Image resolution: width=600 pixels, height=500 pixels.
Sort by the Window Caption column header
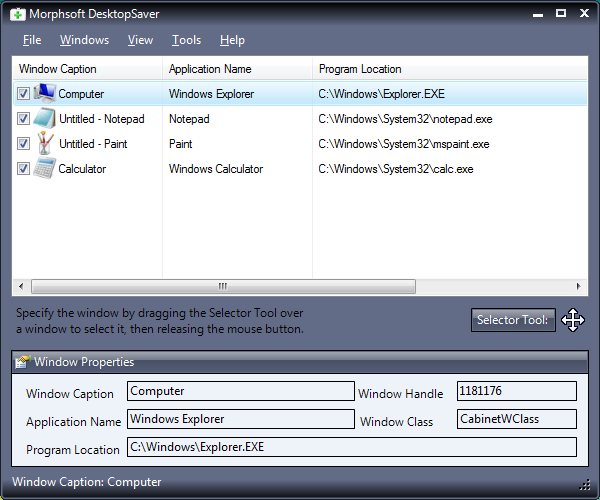(x=88, y=69)
